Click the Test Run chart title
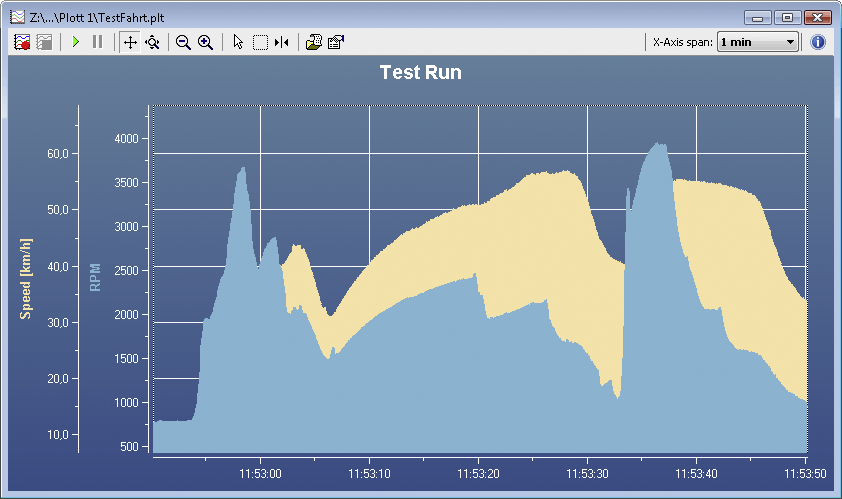Image resolution: width=842 pixels, height=499 pixels. click(420, 73)
